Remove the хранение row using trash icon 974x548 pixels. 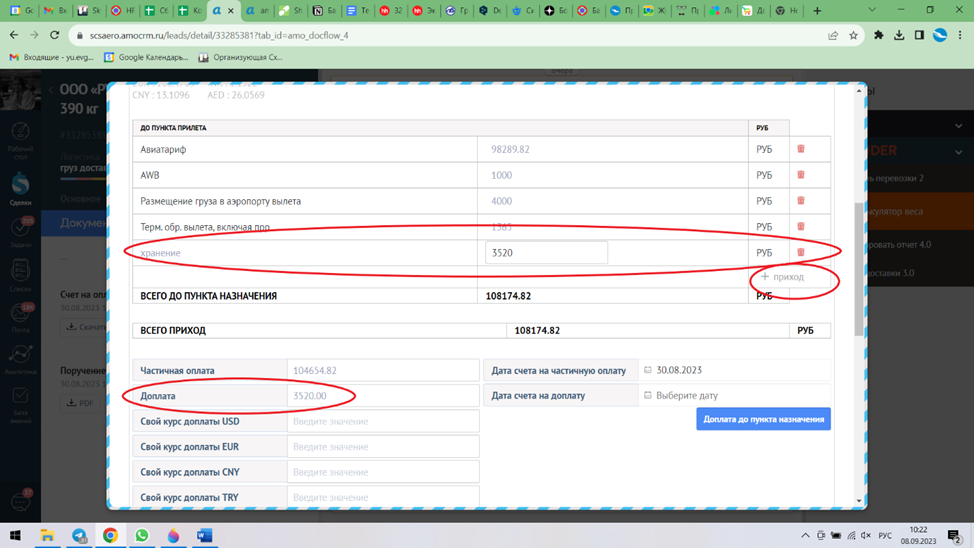pyautogui.click(x=800, y=253)
